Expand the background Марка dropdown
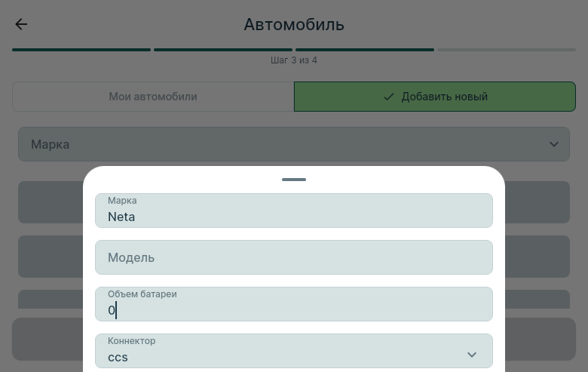The image size is (588, 372). (293, 144)
